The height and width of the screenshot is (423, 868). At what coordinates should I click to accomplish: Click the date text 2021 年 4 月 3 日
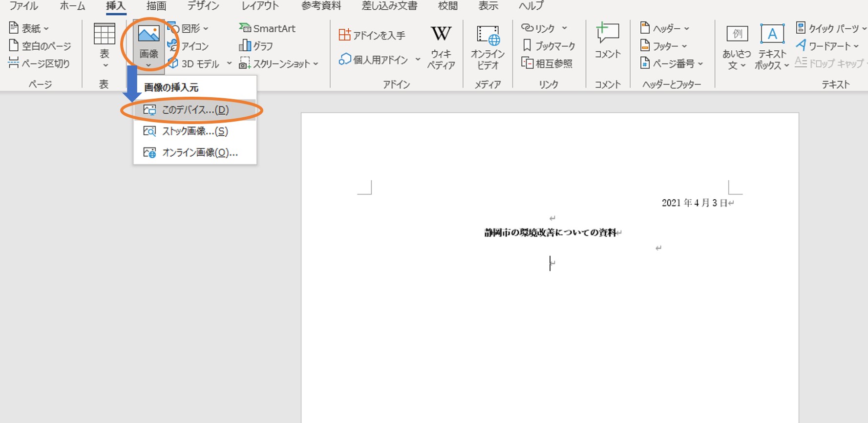(695, 203)
